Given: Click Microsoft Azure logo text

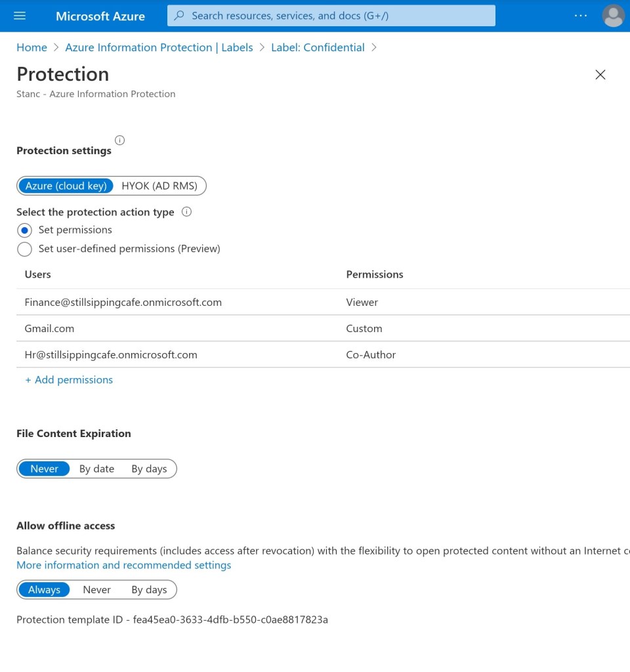Looking at the screenshot, I should click(100, 16).
